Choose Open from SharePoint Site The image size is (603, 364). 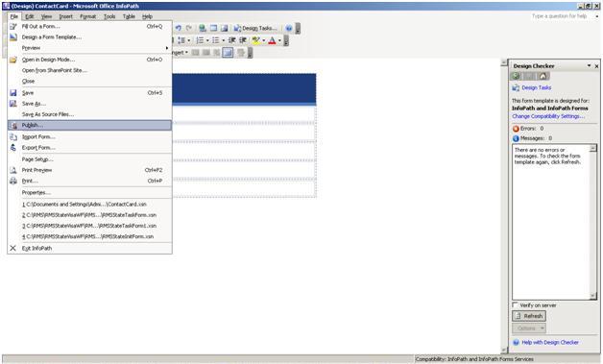89,70
